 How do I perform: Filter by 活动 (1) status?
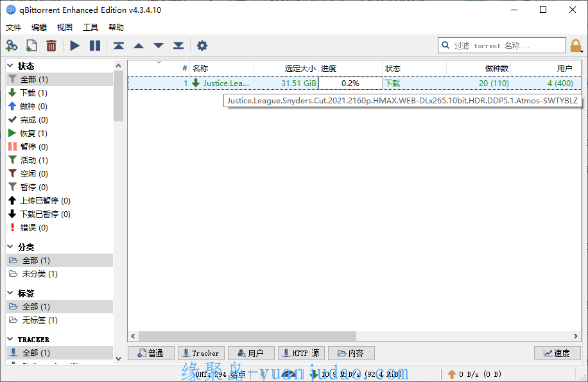click(x=60, y=160)
